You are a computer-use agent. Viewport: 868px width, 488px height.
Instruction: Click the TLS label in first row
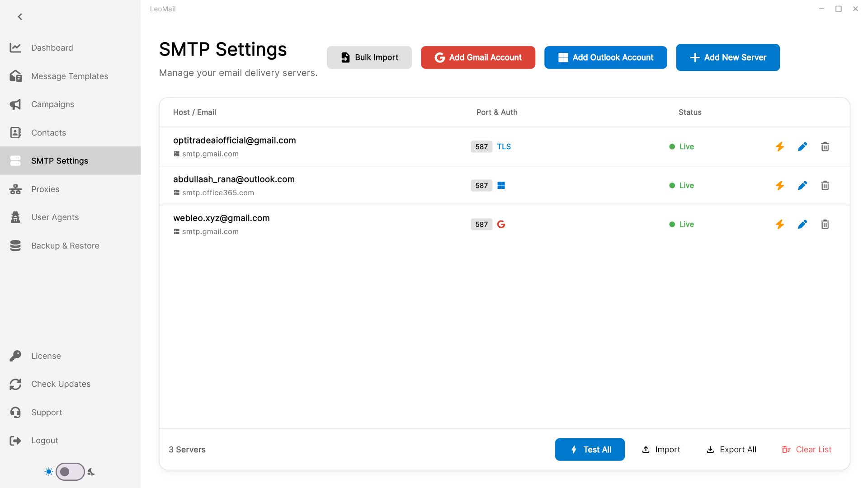click(x=504, y=146)
